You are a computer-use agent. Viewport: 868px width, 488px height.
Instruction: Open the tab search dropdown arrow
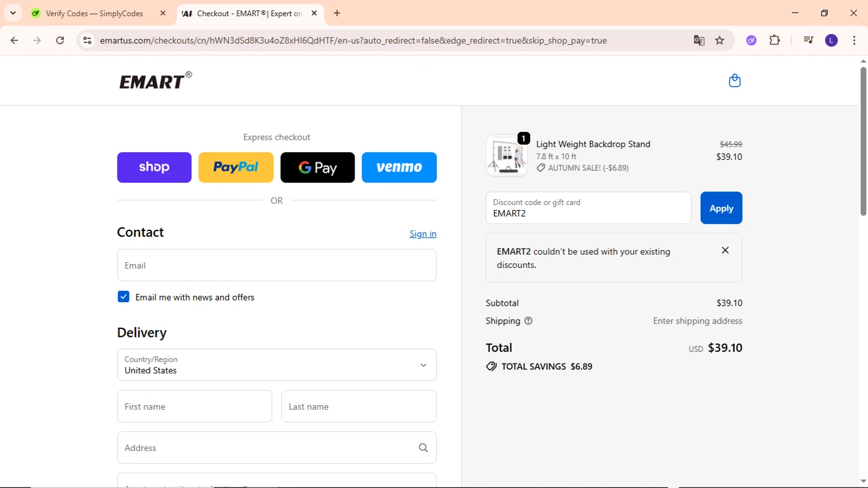point(13,13)
